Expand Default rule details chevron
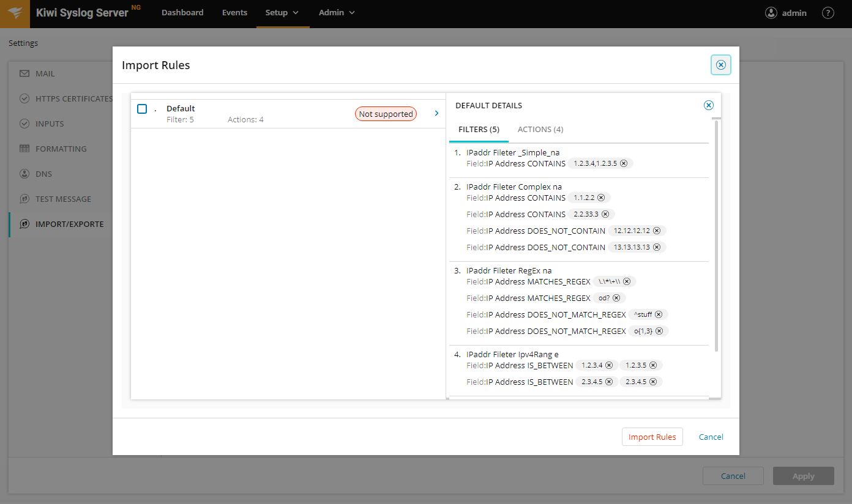852x504 pixels. (x=436, y=113)
